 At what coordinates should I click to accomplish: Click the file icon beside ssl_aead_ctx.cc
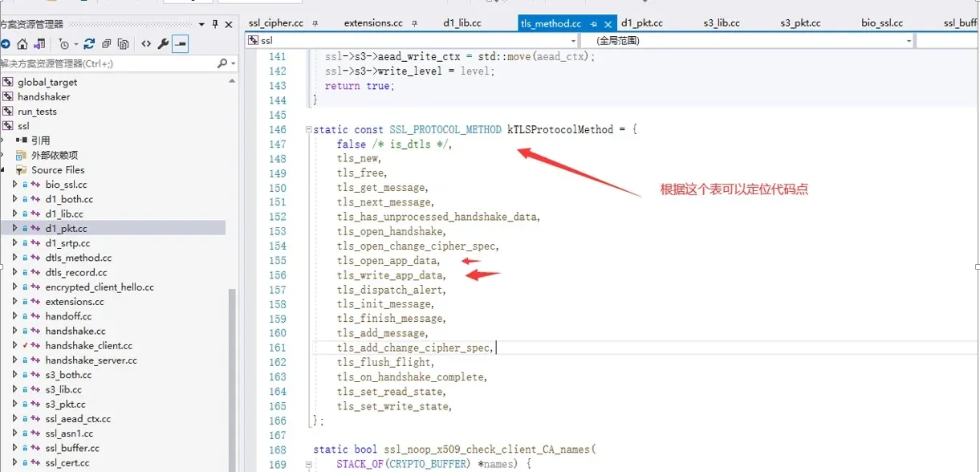click(35, 419)
